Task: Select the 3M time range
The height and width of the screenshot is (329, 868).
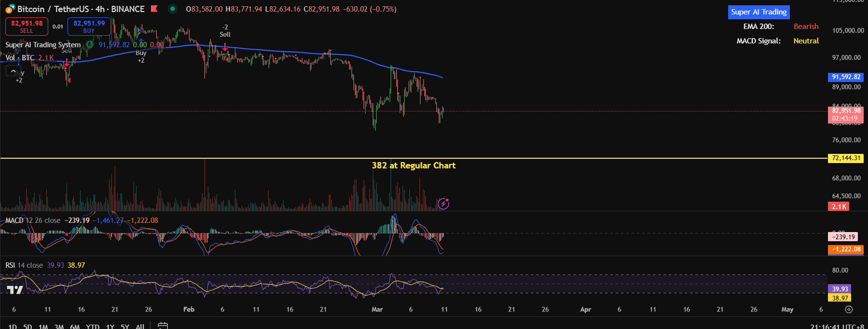Action: (x=59, y=327)
